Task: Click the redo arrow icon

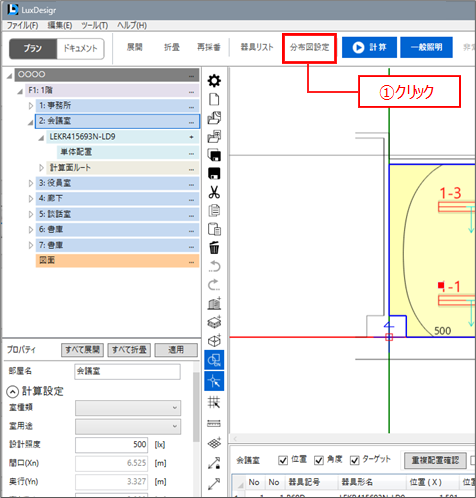Action: pos(214,285)
